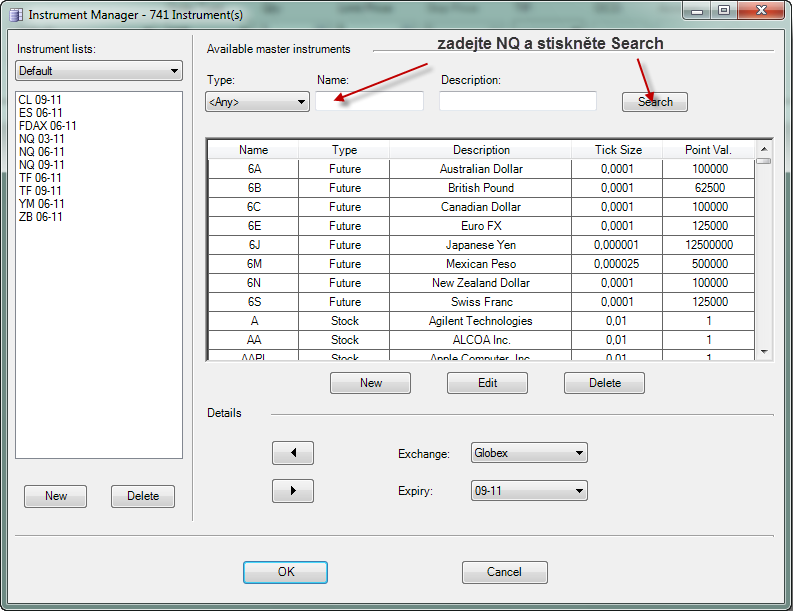The width and height of the screenshot is (793, 611).
Task: Click the Euro FX description cell
Action: [x=481, y=226]
